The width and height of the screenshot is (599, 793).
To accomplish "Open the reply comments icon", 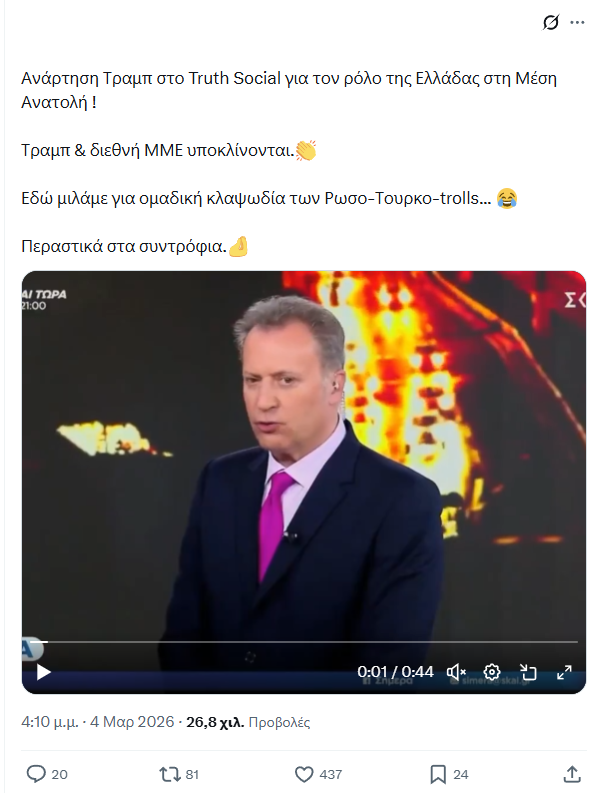I will coord(36,774).
